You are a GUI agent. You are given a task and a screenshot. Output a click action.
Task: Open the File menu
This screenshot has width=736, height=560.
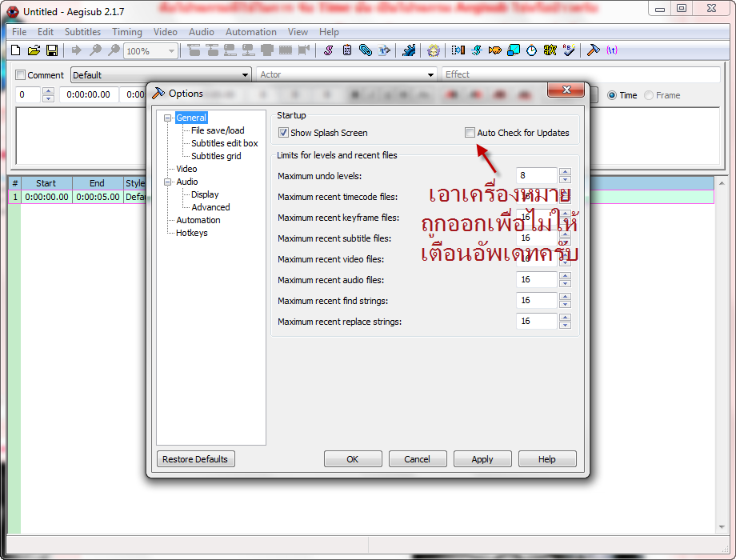point(19,32)
